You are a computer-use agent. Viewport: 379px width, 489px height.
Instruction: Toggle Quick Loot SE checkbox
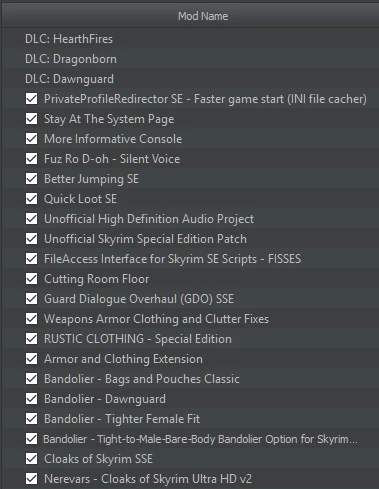pos(32,199)
